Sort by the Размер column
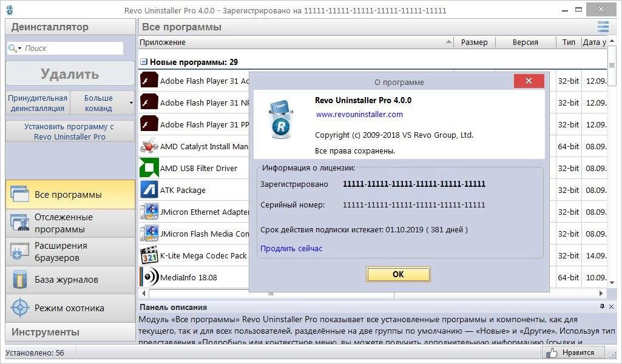 475,42
